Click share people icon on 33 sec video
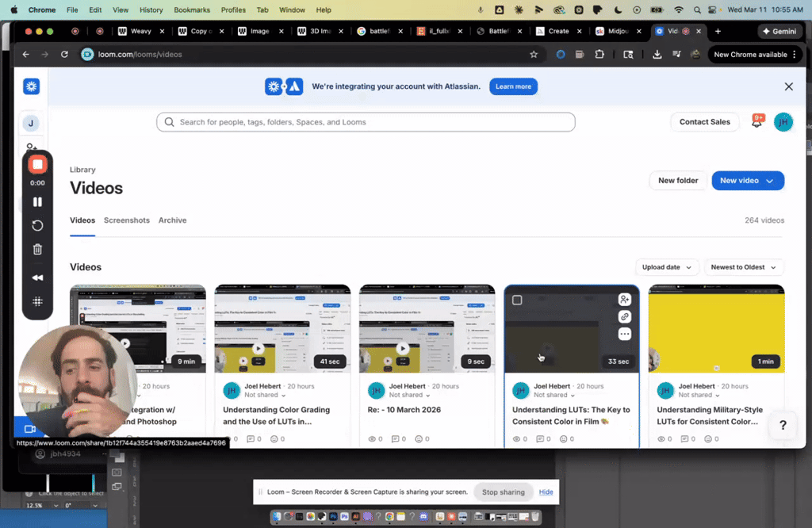812x528 pixels. pos(625,300)
